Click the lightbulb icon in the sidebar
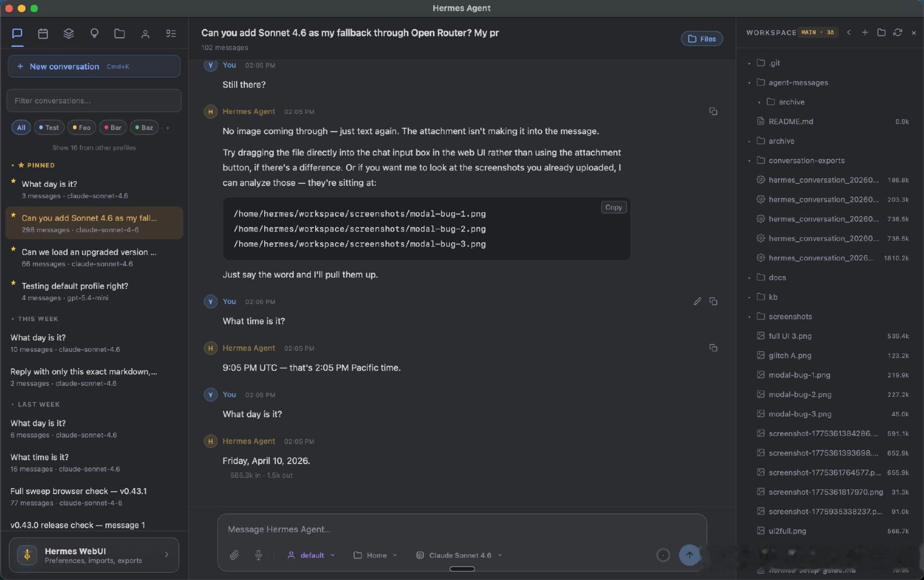Image resolution: width=924 pixels, height=580 pixels. coord(94,33)
